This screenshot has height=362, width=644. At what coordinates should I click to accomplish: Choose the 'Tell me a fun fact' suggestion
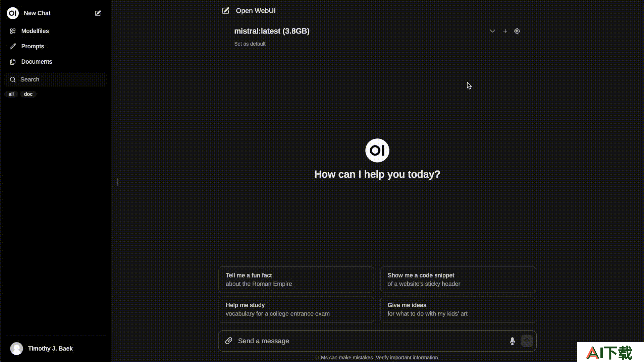point(296,280)
